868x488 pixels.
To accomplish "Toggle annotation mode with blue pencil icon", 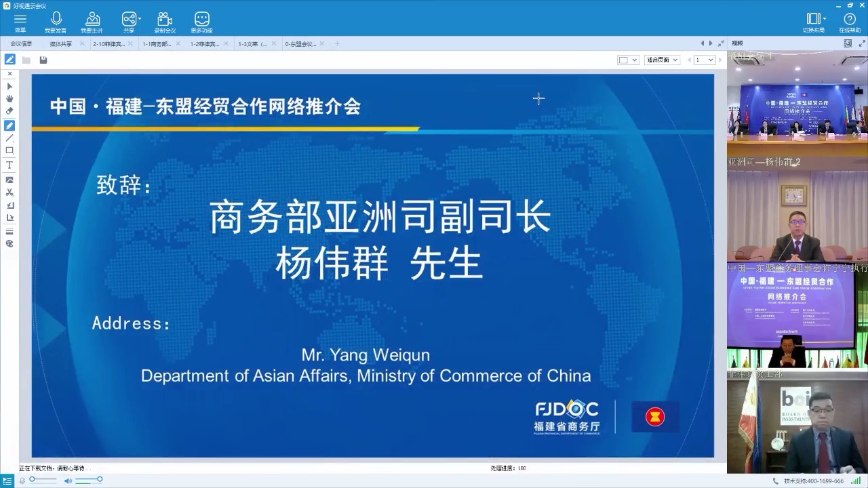I will point(9,60).
